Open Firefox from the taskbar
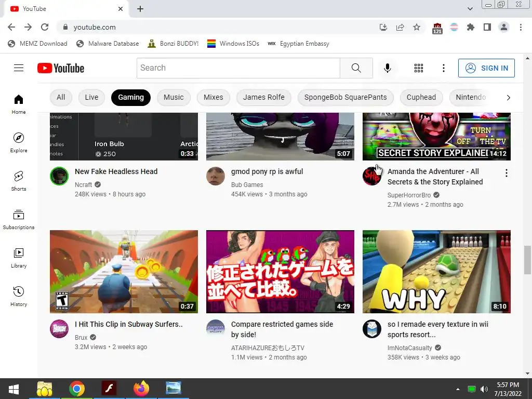This screenshot has width=532, height=399. pos(141,389)
